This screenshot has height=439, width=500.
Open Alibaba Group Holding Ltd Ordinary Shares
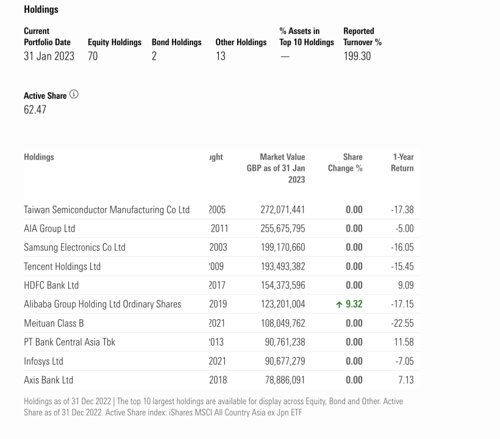102,304
